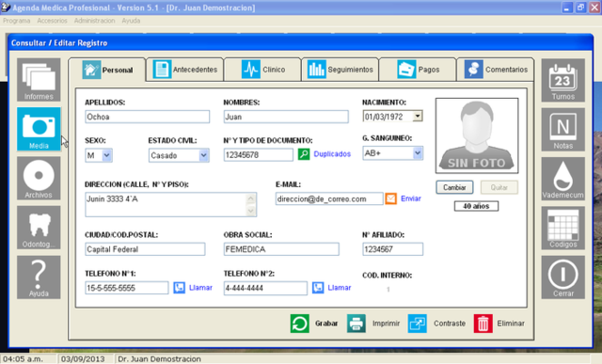Click the Eliminar label
This screenshot has width=602, height=364.
coord(511,324)
